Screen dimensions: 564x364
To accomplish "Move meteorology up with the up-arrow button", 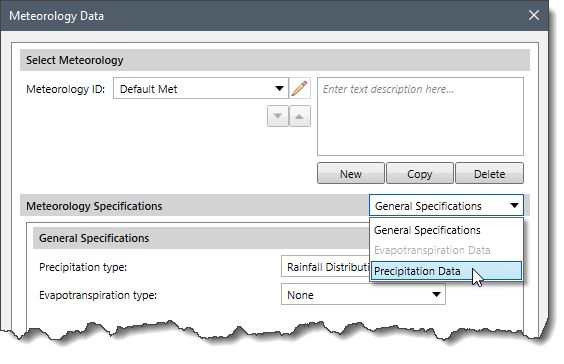I will click(300, 116).
